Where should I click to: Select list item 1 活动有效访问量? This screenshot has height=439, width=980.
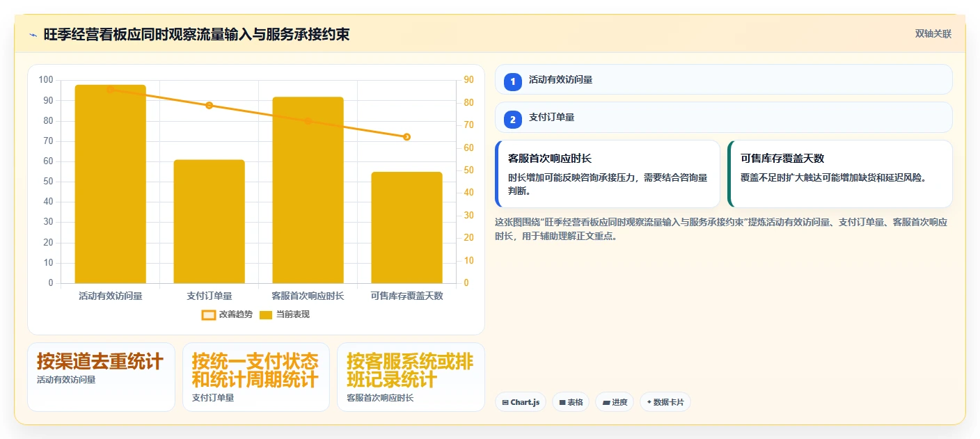click(x=723, y=79)
